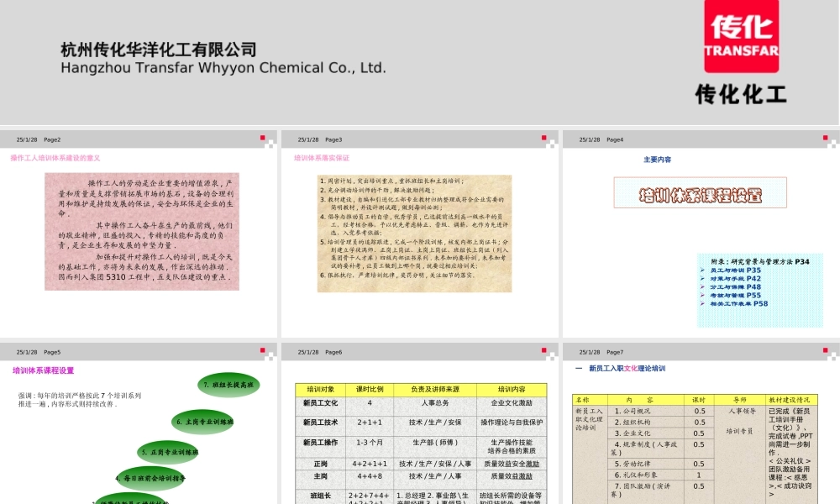Open the Page4 slide thumbnail
This screenshot has width=840, height=504.
pos(701,234)
